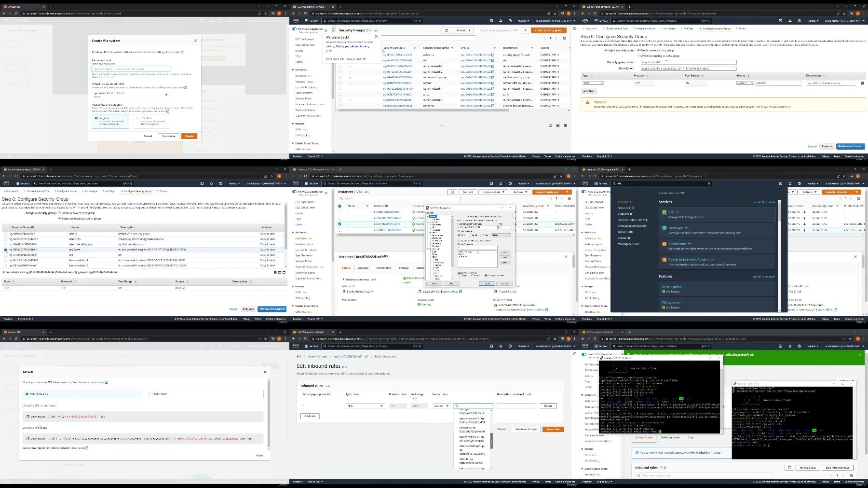Viewport: 868px width, 488px height.
Task: Open Tags tab beside Outbound rules
Action: pos(691,437)
